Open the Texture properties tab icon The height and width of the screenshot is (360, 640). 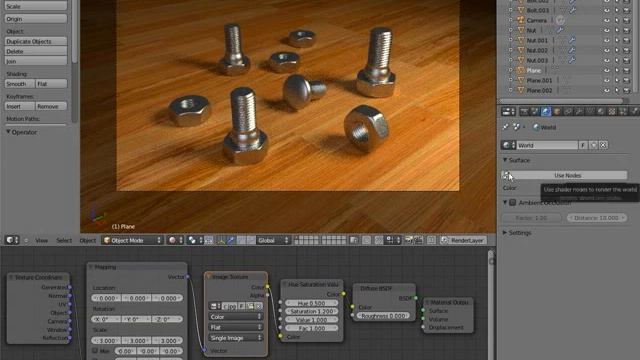612,111
